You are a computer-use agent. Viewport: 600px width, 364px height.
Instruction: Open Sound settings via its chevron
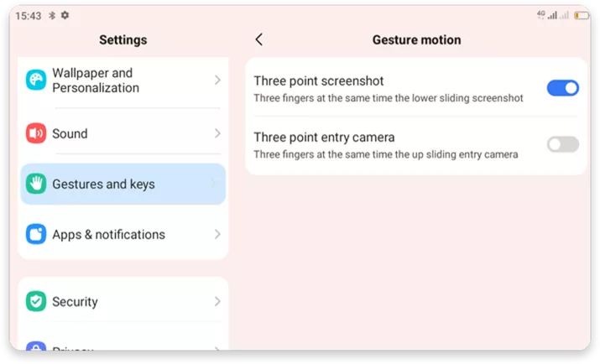pyautogui.click(x=217, y=133)
